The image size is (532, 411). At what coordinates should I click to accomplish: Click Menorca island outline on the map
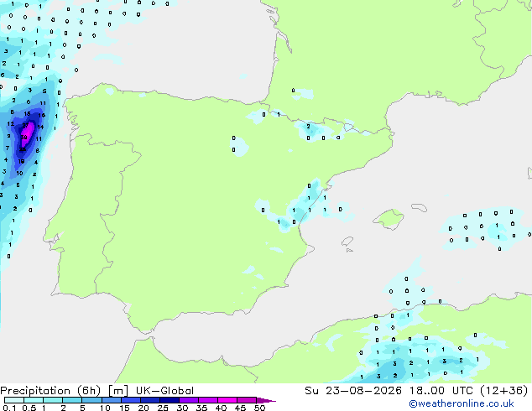click(419, 207)
